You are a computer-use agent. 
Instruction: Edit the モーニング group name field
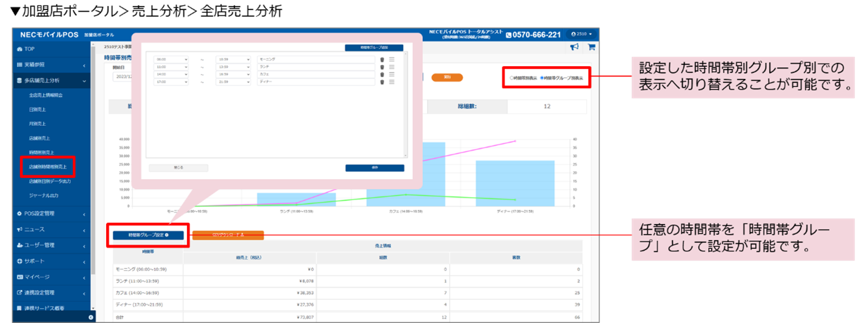[315, 60]
